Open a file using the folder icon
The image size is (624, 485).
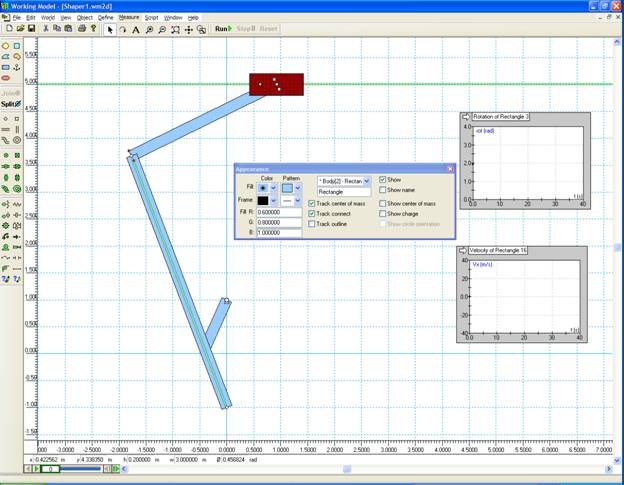point(20,29)
